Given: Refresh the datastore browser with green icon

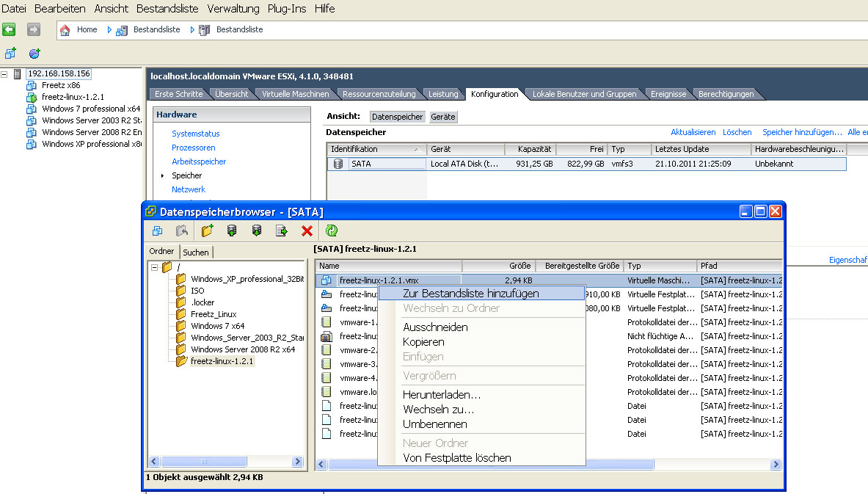Looking at the screenshot, I should pyautogui.click(x=332, y=231).
